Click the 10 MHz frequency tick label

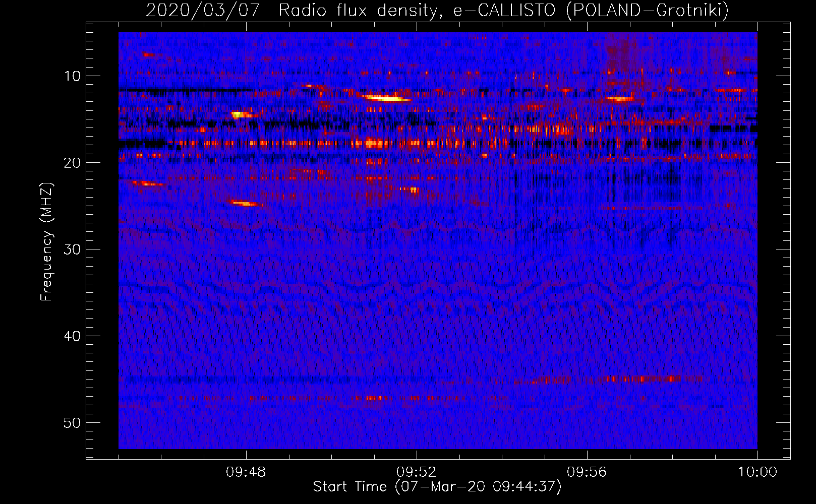pos(73,76)
